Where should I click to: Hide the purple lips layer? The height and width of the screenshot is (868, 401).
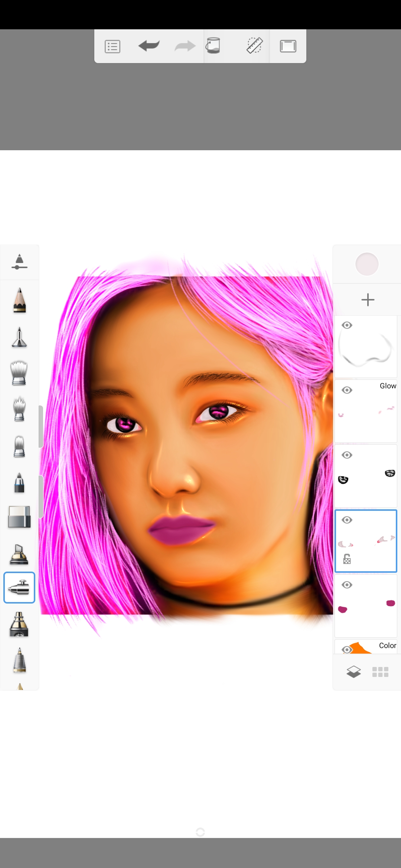tap(347, 585)
